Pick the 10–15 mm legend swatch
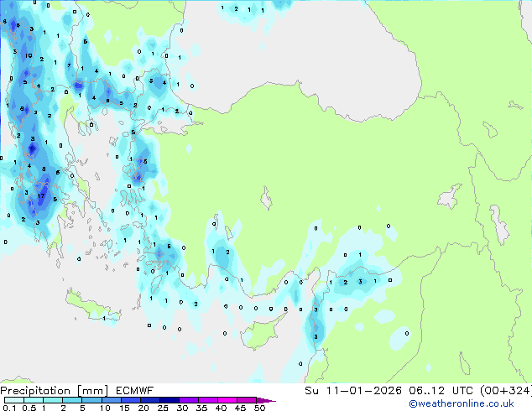The height and width of the screenshot is (411, 532). click(x=111, y=400)
